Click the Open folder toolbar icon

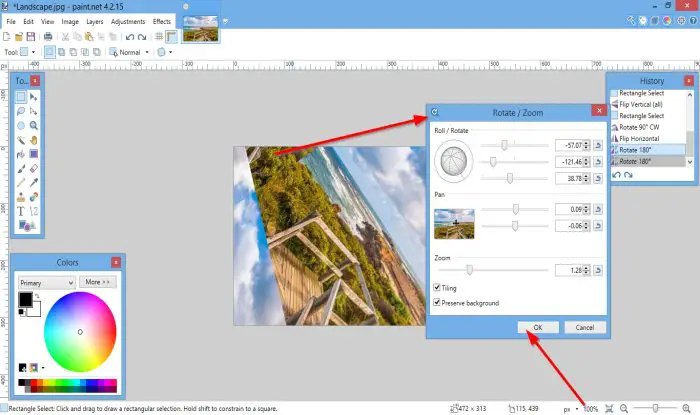click(19, 37)
